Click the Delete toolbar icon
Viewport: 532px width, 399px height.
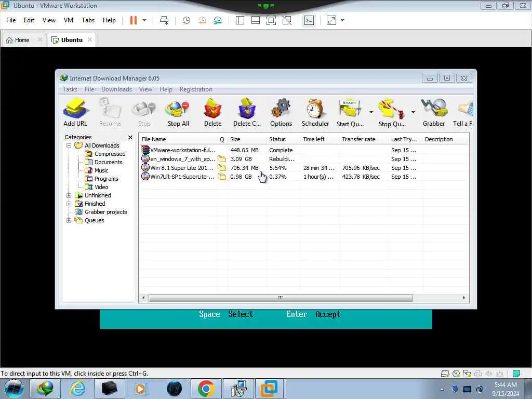tap(212, 112)
